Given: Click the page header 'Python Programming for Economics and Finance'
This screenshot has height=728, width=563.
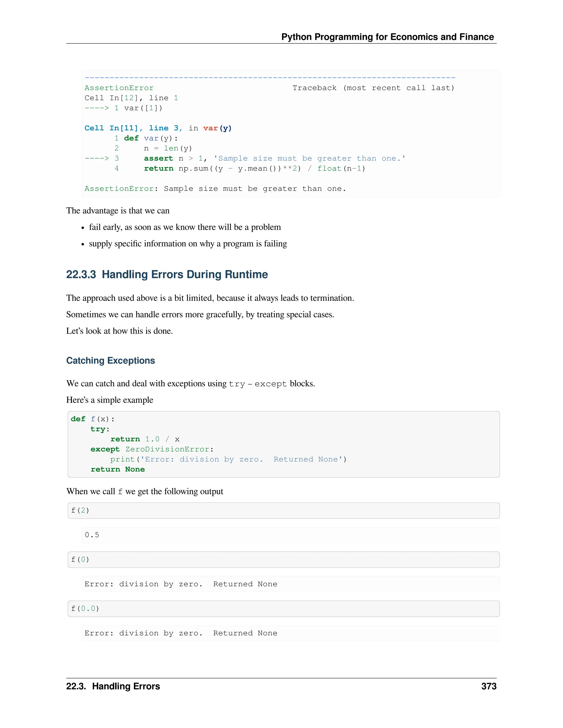Looking at the screenshot, I should 388,37.
